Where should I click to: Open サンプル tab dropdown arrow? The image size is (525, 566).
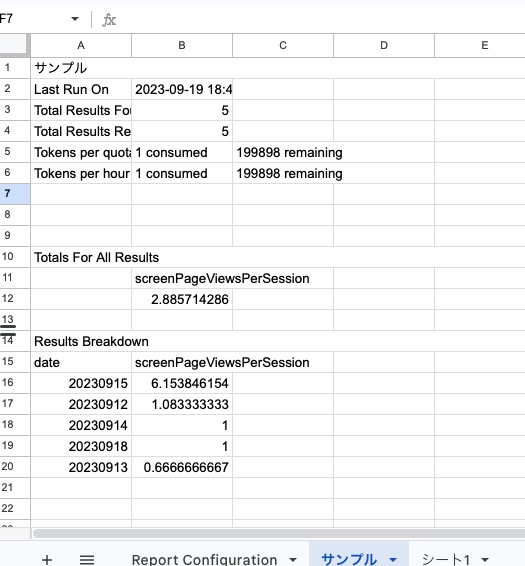[x=393, y=560]
